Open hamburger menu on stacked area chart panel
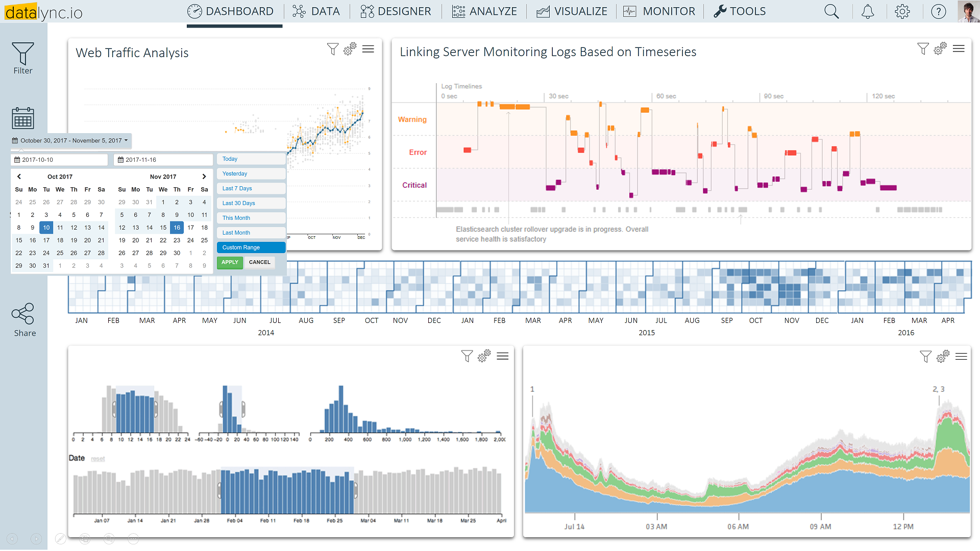Viewport: 980px width, 551px height. (x=961, y=357)
